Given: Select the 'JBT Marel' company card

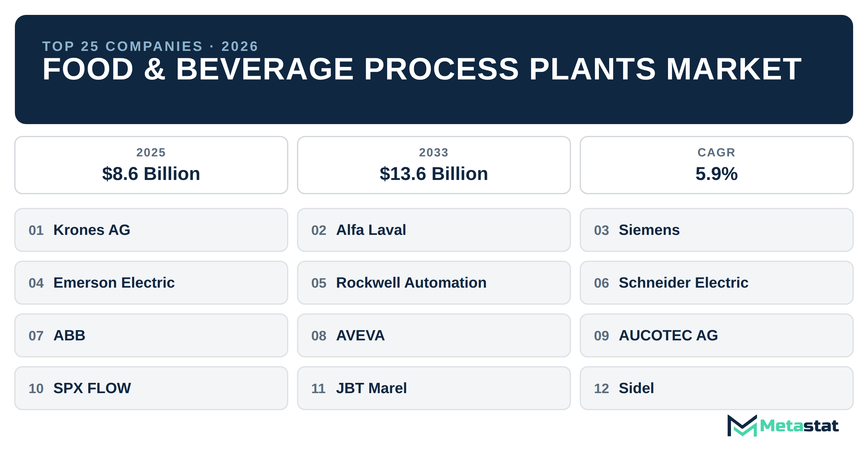Looking at the screenshot, I should [434, 388].
